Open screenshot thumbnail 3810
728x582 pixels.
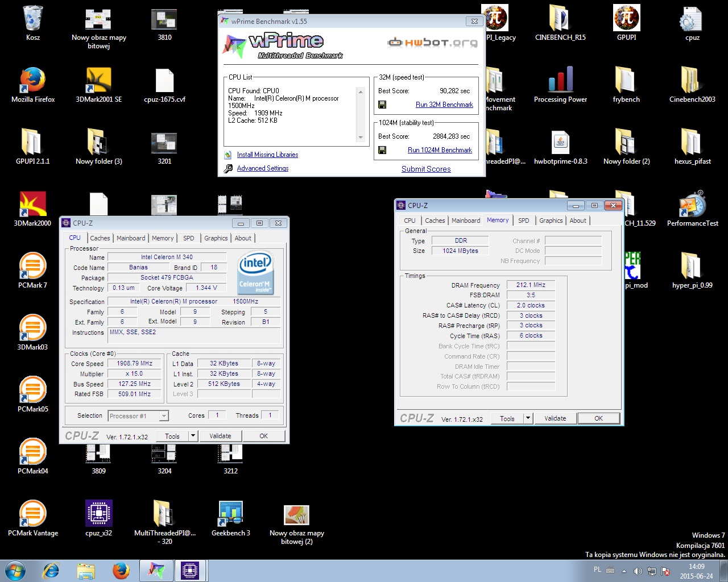coord(164,23)
